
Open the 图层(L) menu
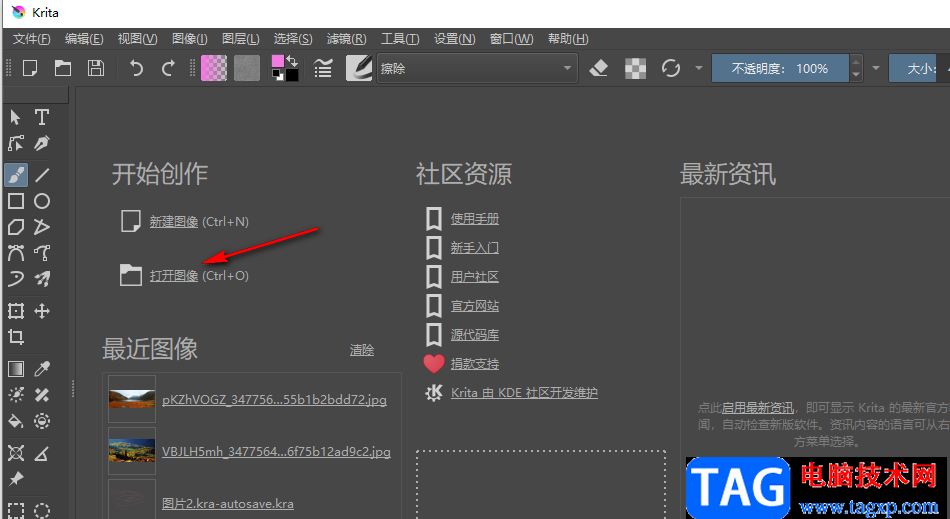coord(241,39)
